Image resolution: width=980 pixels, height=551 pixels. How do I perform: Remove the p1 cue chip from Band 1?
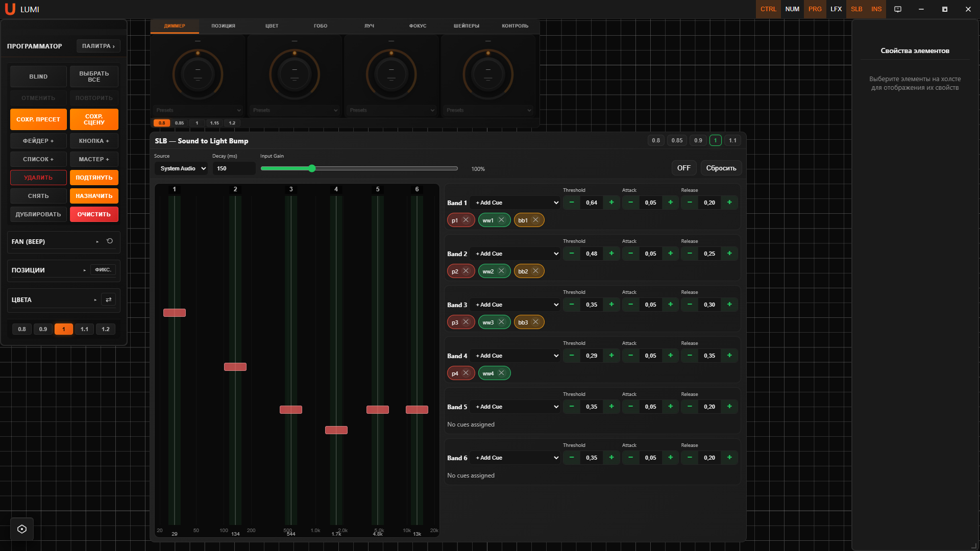(x=465, y=220)
